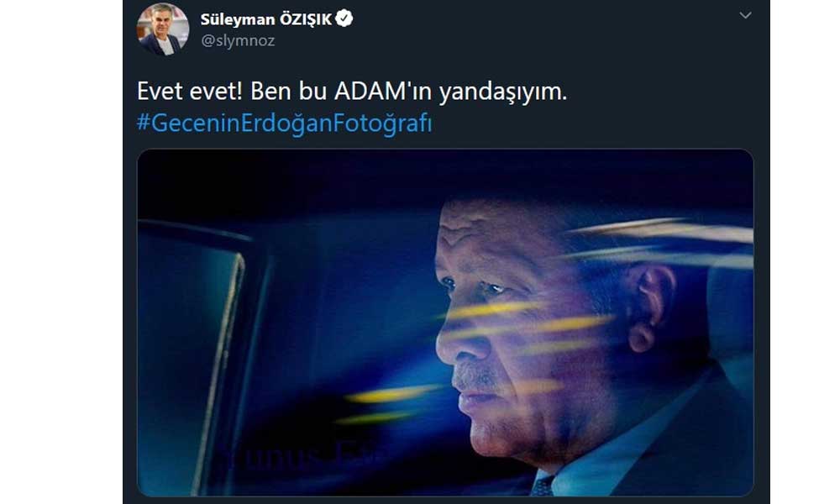840x504 pixels.
Task: Click the first "Evet" in the tweet
Action: [160, 91]
